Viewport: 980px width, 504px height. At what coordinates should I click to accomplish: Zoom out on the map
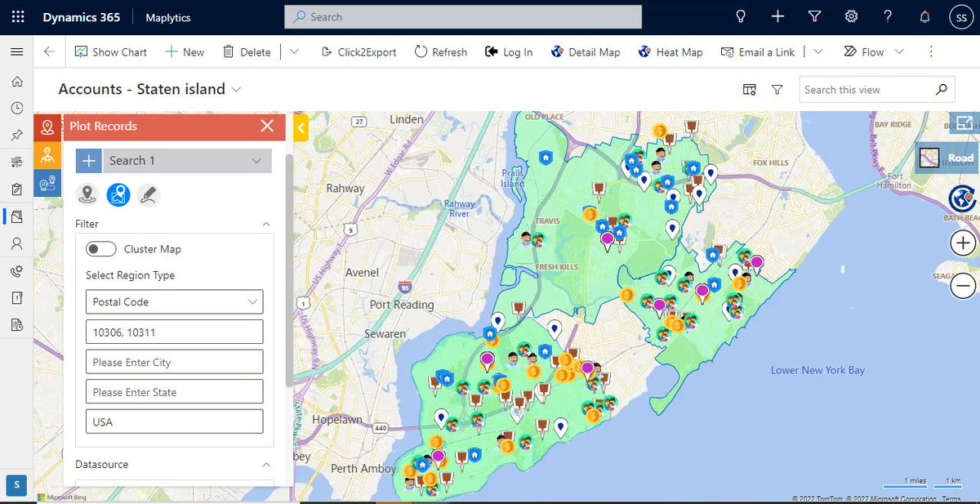[963, 286]
